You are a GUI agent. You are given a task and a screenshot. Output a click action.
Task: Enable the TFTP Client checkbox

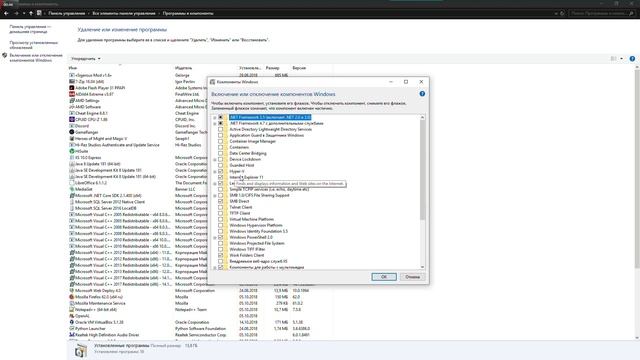pyautogui.click(x=220, y=213)
